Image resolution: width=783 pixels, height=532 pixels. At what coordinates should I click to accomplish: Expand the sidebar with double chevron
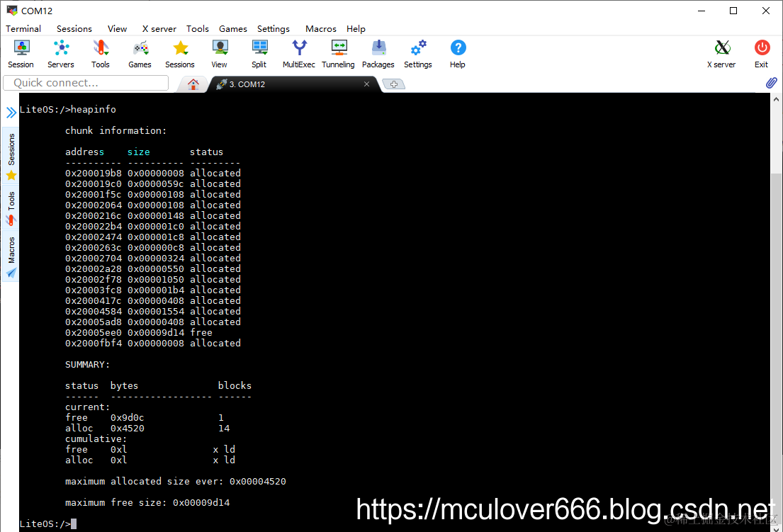click(x=11, y=113)
